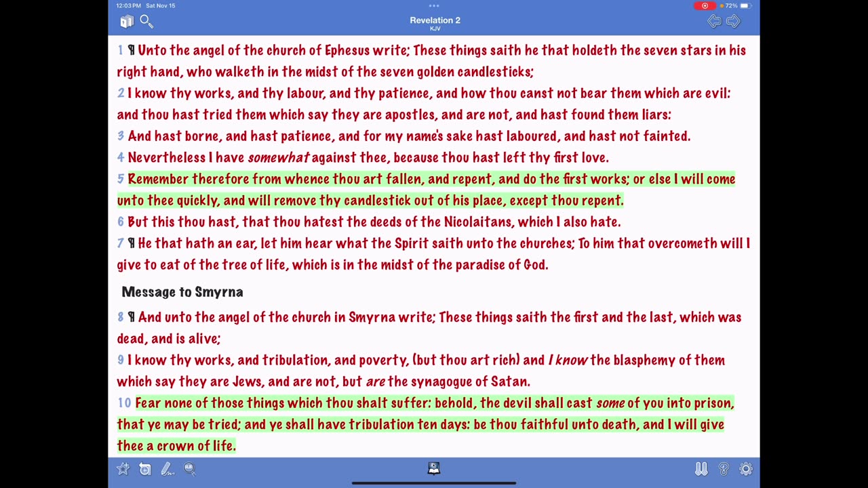Tap the battery 72% indicator
868x488 pixels.
click(737, 5)
